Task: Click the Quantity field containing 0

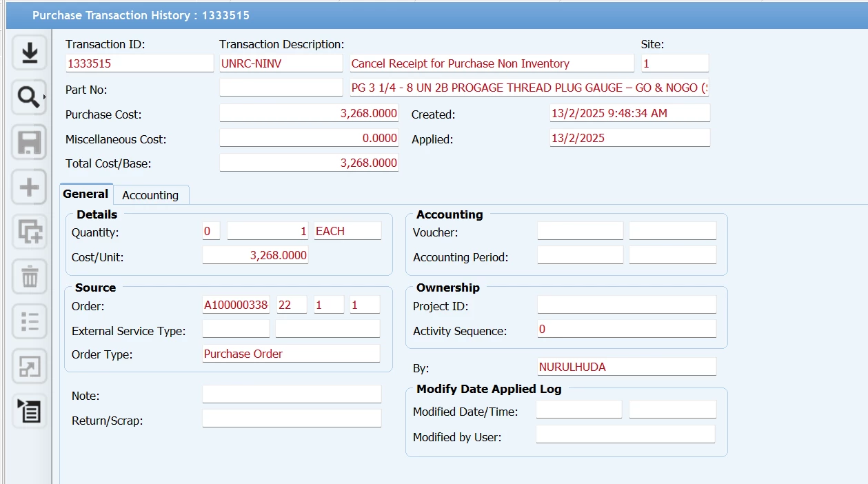Action: [x=211, y=231]
